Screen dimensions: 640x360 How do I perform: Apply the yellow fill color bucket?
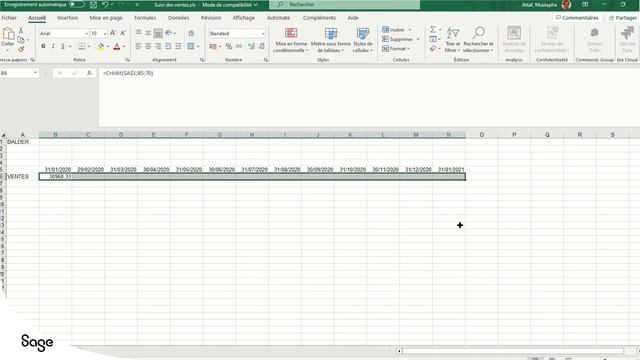coord(101,47)
